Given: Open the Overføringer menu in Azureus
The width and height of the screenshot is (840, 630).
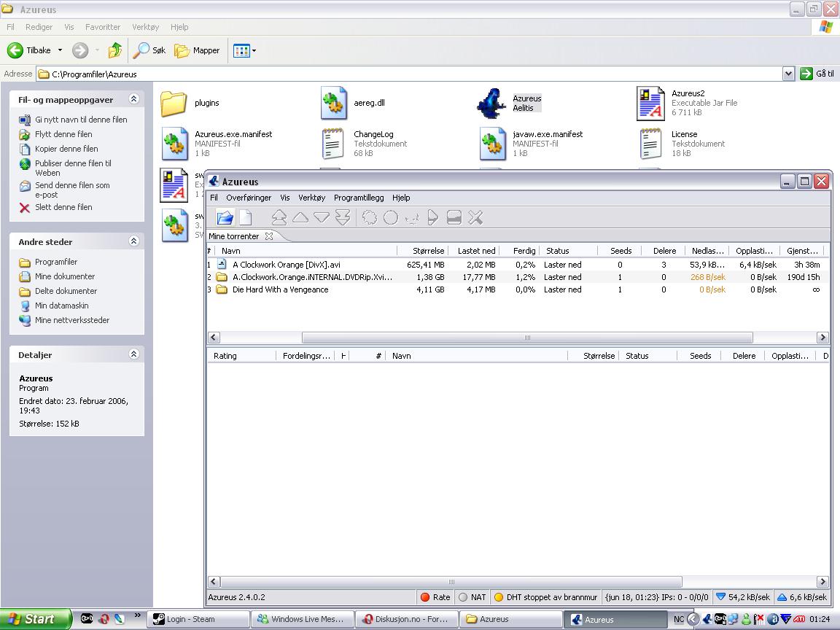Looking at the screenshot, I should (x=249, y=198).
